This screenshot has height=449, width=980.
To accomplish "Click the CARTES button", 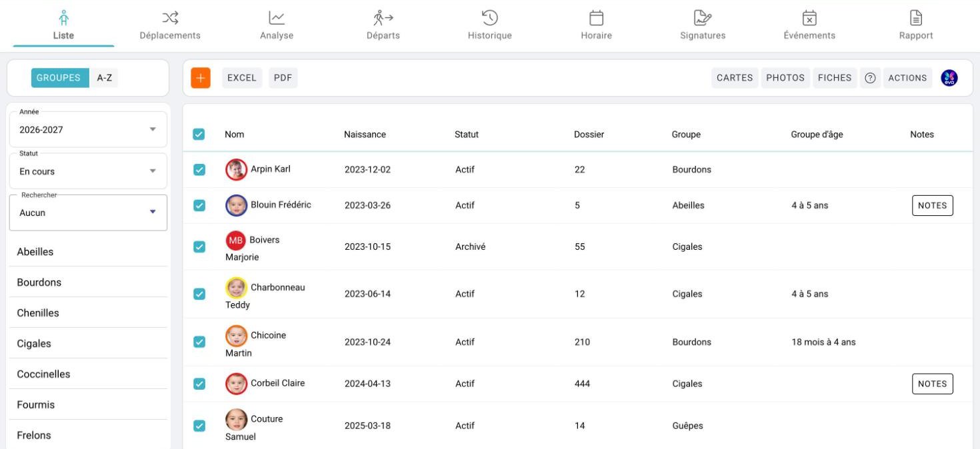I will 735,78.
